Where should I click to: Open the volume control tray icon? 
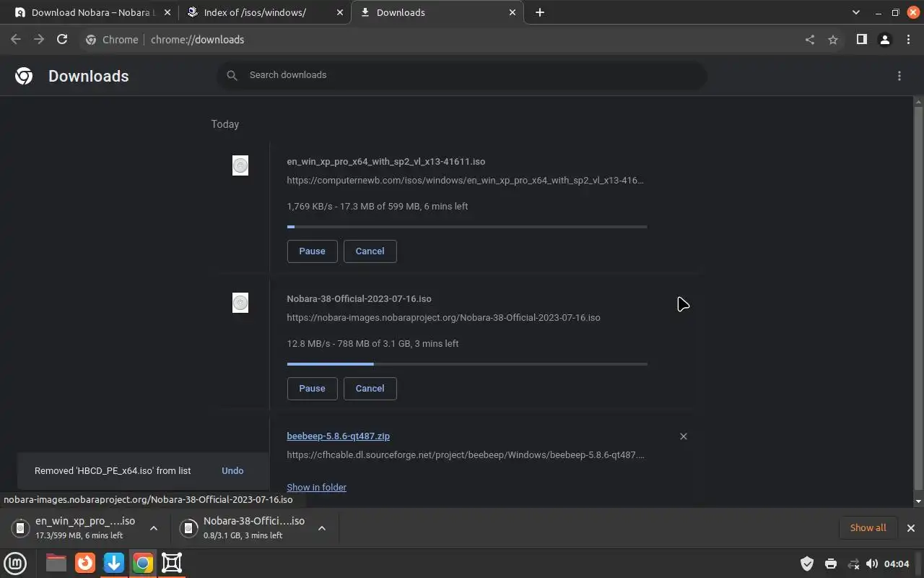point(872,564)
